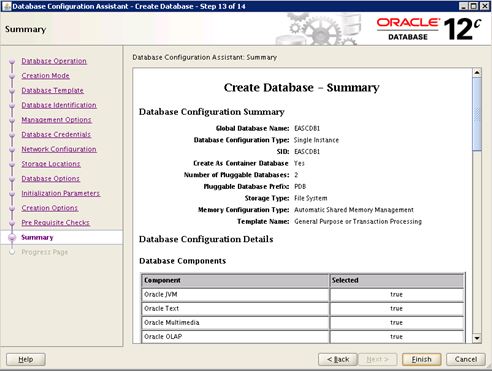Select the Oracle Multimedia row

pos(303,323)
